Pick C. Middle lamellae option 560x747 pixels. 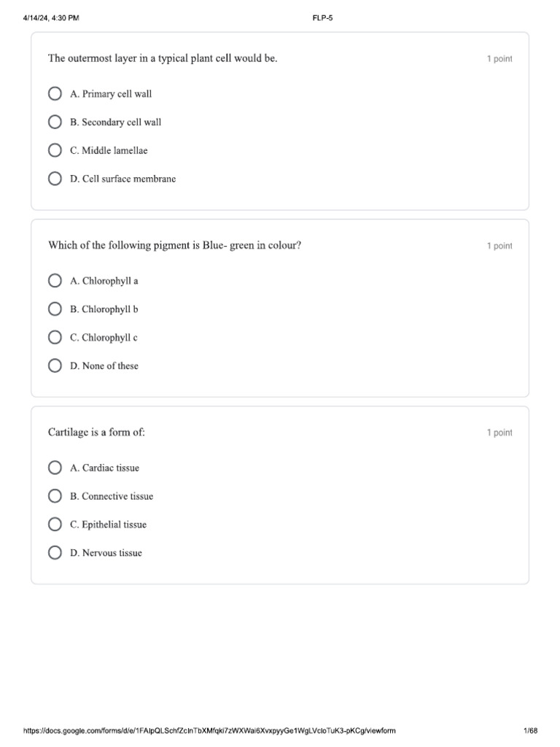[55, 151]
